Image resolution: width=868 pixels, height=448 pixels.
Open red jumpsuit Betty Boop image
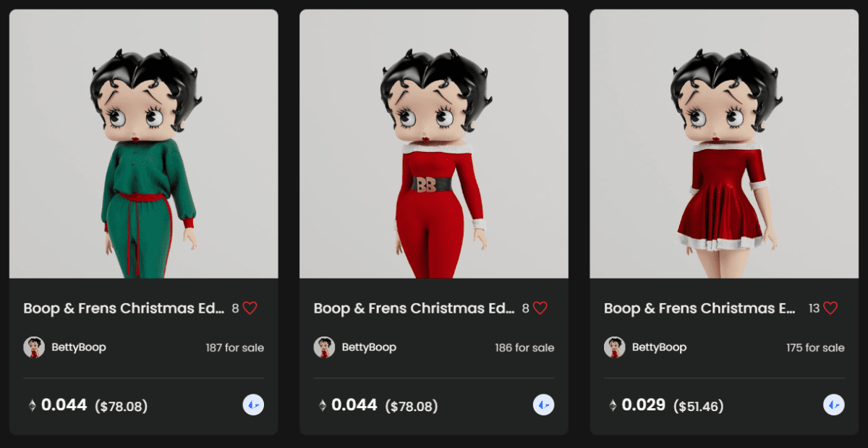[434, 144]
